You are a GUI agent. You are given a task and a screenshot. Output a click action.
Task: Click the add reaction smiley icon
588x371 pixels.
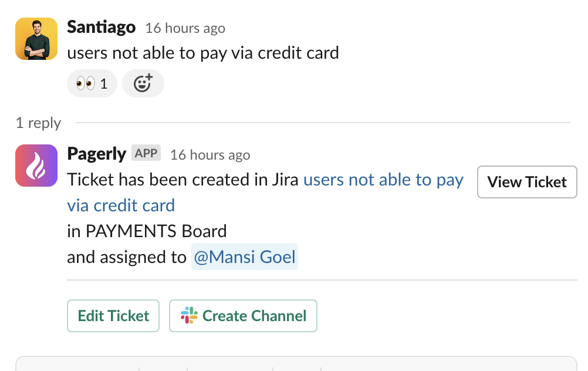point(143,83)
